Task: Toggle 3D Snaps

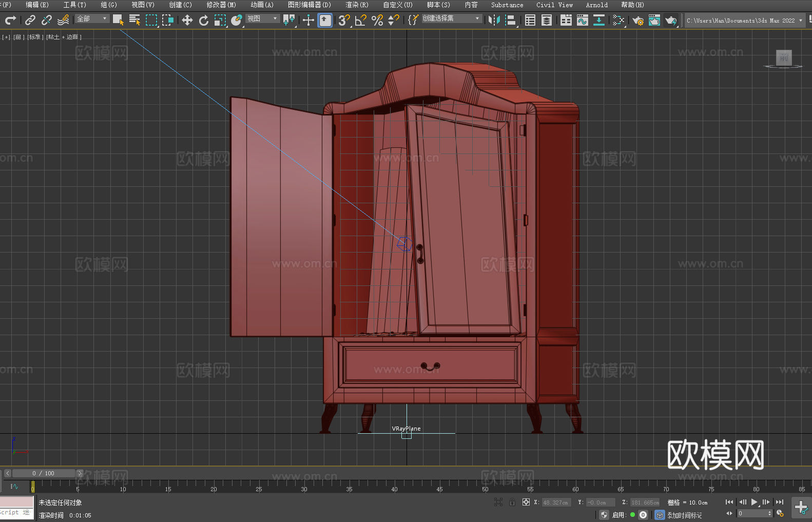Action: pos(344,20)
